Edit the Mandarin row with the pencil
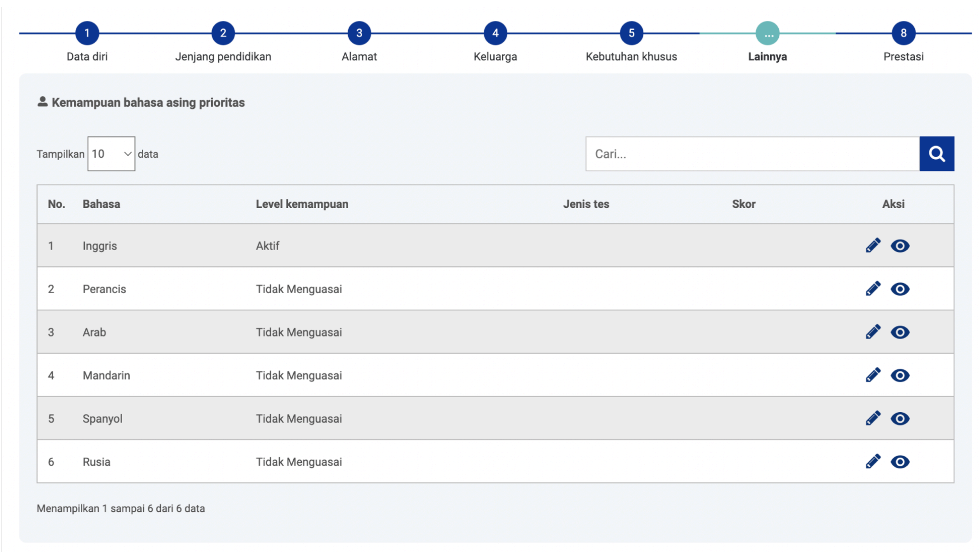This screenshot has height=552, width=980. (x=873, y=375)
